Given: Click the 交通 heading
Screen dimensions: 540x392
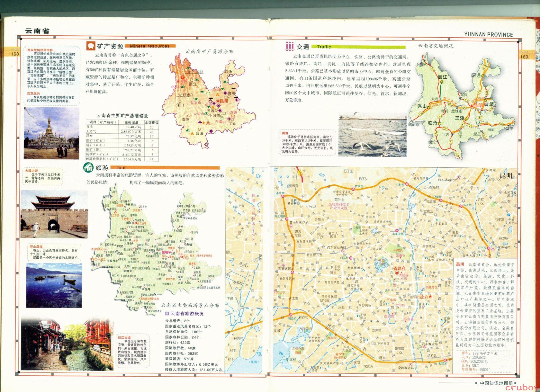Looking at the screenshot, I should 303,47.
